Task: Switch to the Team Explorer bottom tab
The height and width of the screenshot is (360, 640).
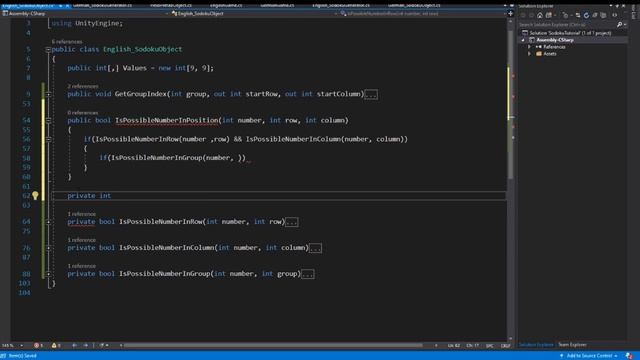Action: point(572,345)
